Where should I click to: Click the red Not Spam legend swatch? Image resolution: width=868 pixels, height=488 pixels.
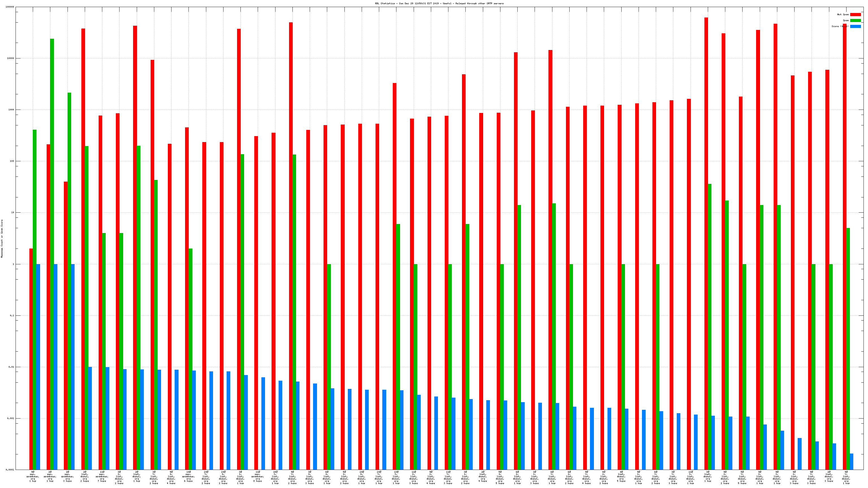[855, 14]
